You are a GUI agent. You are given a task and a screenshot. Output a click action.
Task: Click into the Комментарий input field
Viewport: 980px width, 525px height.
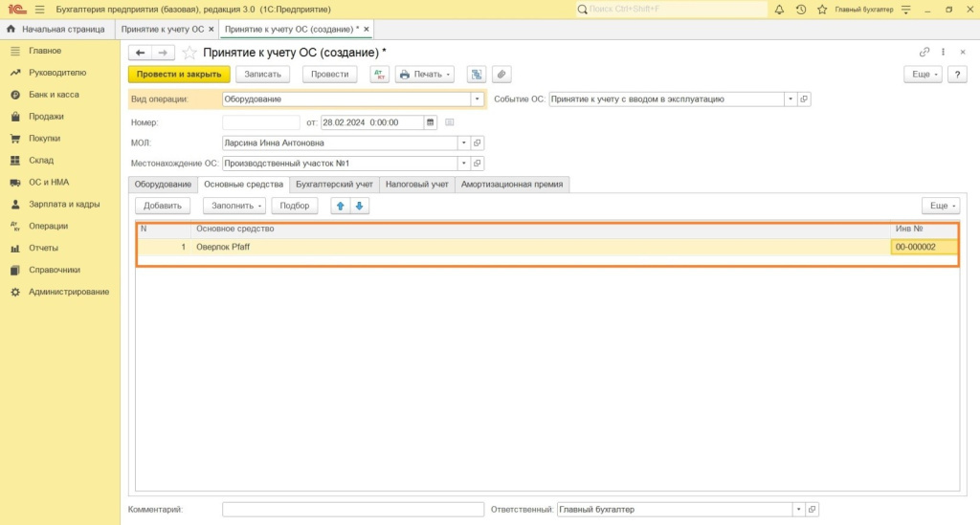pyautogui.click(x=353, y=510)
